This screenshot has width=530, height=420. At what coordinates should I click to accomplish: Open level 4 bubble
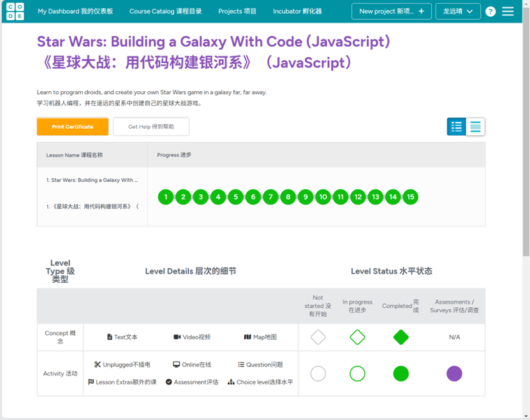218,197
